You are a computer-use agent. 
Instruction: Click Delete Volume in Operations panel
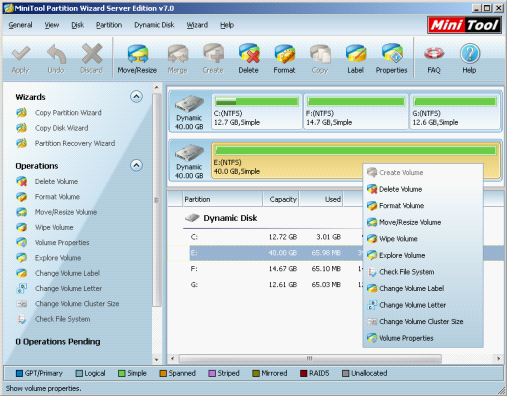[x=56, y=181]
